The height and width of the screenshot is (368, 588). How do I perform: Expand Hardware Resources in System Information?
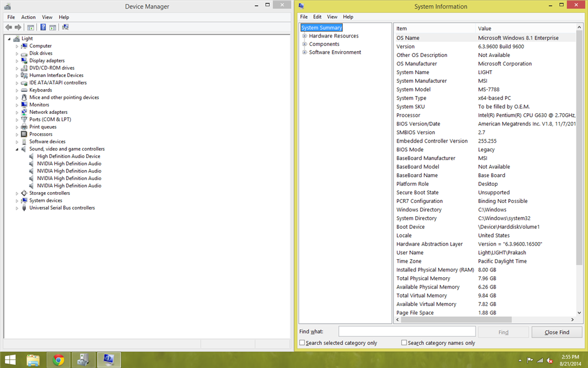coord(305,36)
